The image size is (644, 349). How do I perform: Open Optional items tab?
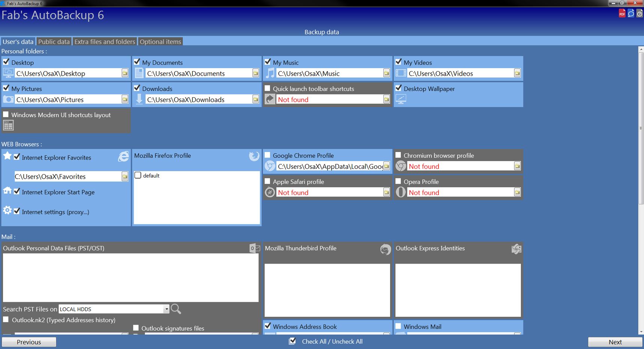(x=160, y=42)
